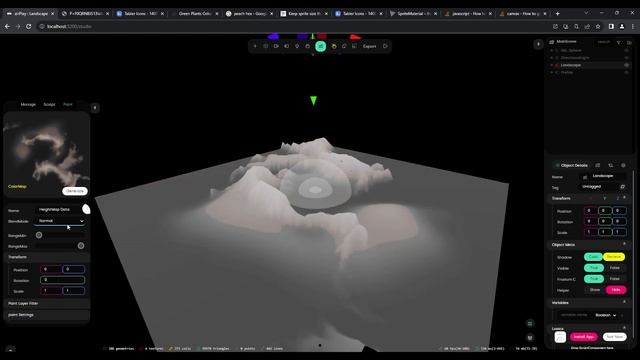Set Frustum C to False
The image size is (640, 360).
(x=615, y=279)
